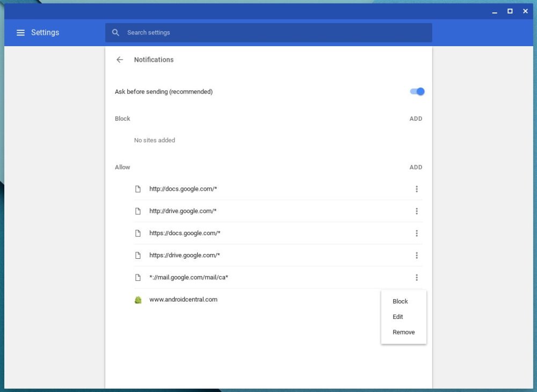The width and height of the screenshot is (537, 392).
Task: Choose Block from the context menu
Action: pyautogui.click(x=403, y=301)
